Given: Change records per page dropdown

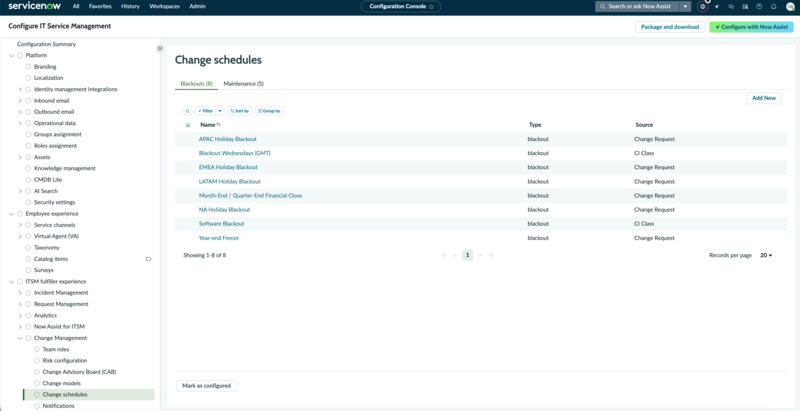Looking at the screenshot, I should [766, 255].
